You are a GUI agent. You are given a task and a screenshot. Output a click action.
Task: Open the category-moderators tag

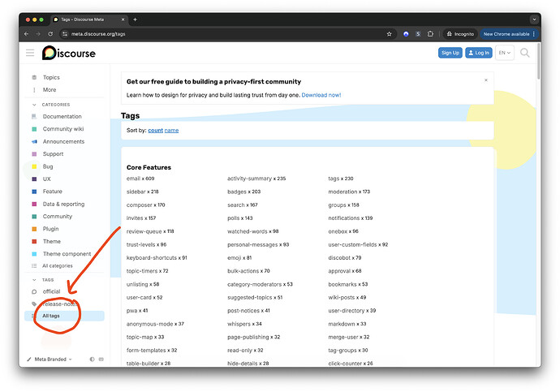click(254, 285)
